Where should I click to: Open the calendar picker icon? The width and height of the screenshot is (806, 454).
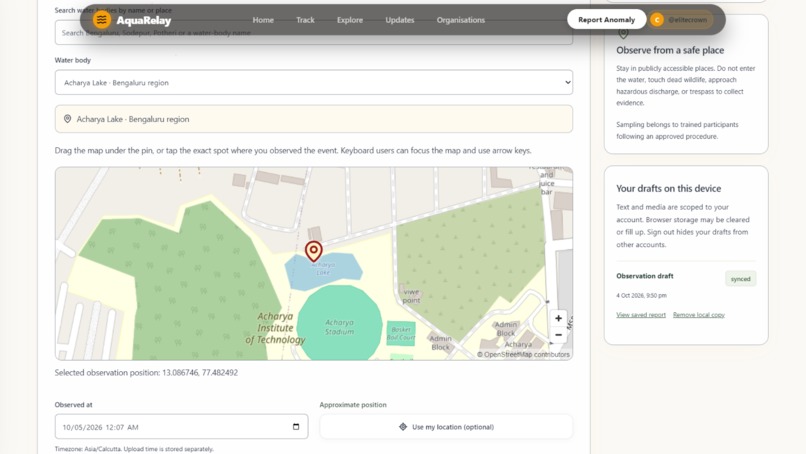pos(296,427)
